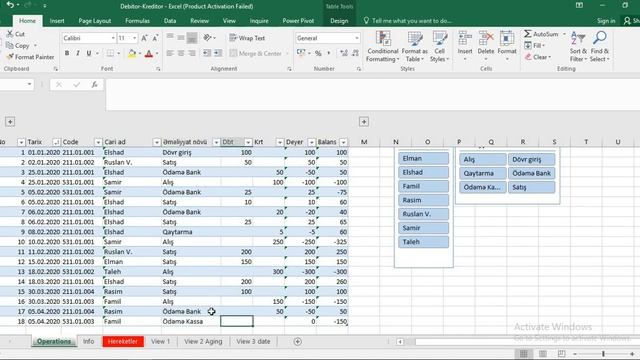Select the Taleh slicer button
The width and height of the screenshot is (640, 360).
click(424, 242)
